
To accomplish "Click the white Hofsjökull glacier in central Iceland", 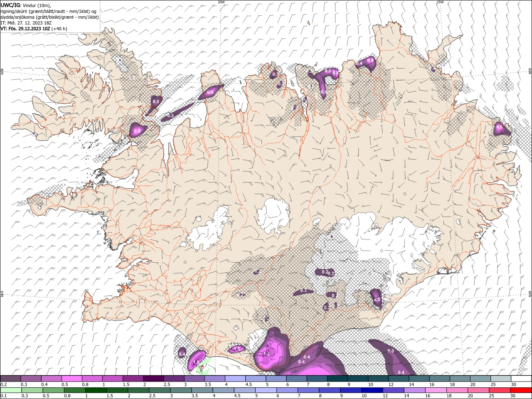I will pos(273,215).
